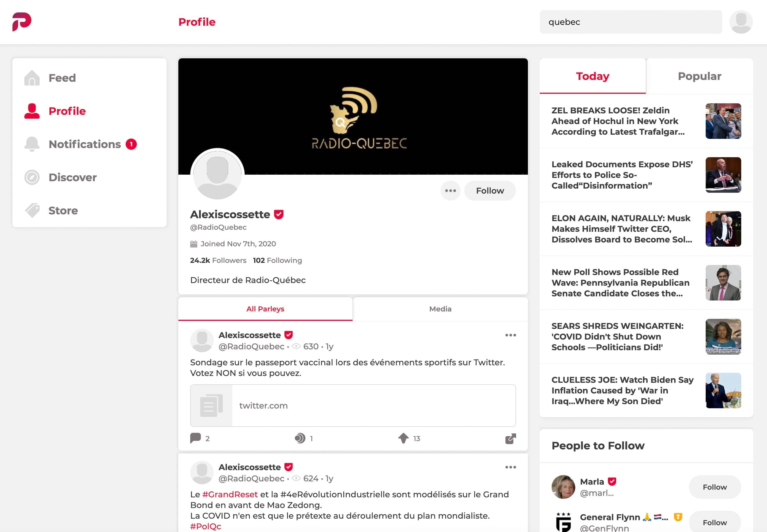Switch to the Popular news tab

699,76
